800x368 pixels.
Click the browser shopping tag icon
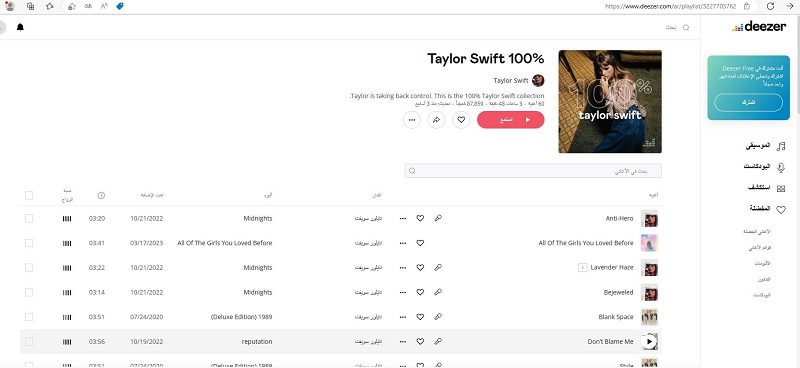coord(120,6)
